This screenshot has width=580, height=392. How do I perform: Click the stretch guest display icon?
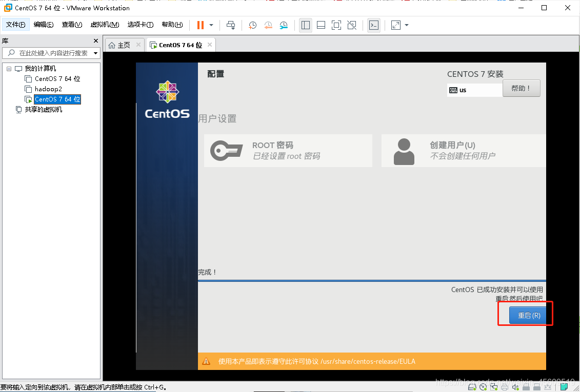[x=396, y=25]
